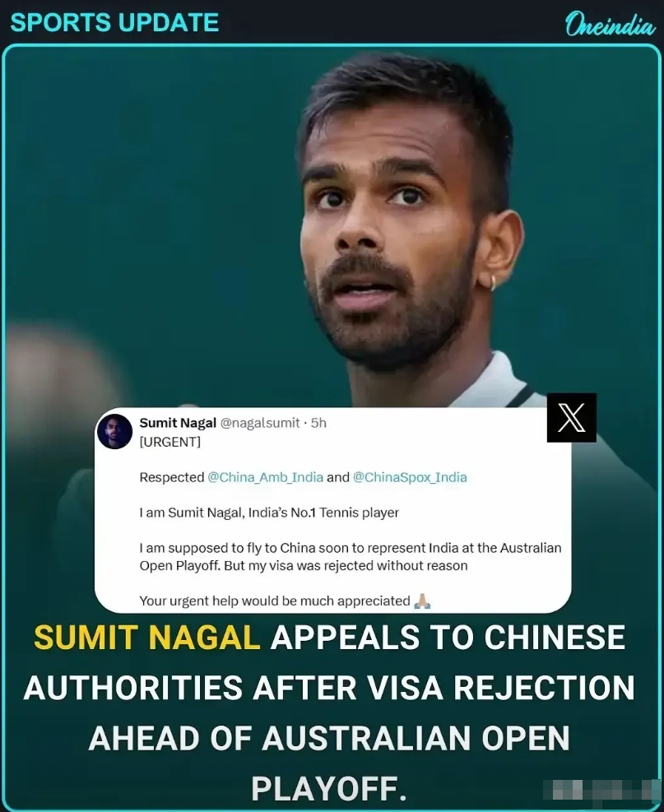Click the blurred watermark at bottom right

pos(600,791)
